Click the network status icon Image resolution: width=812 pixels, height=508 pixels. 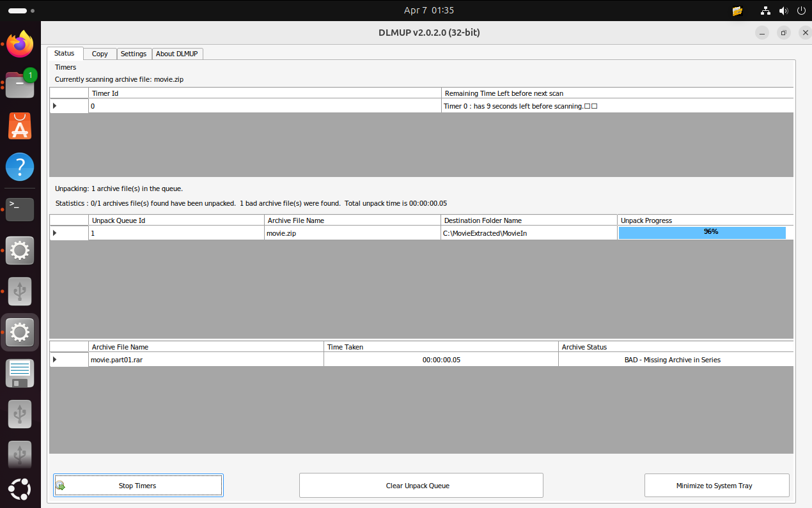(x=765, y=11)
